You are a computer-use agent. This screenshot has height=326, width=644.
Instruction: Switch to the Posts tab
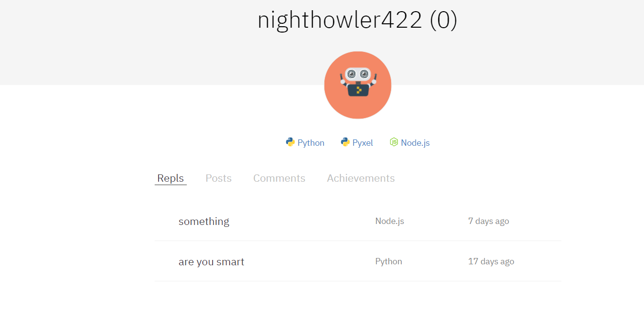tap(218, 178)
